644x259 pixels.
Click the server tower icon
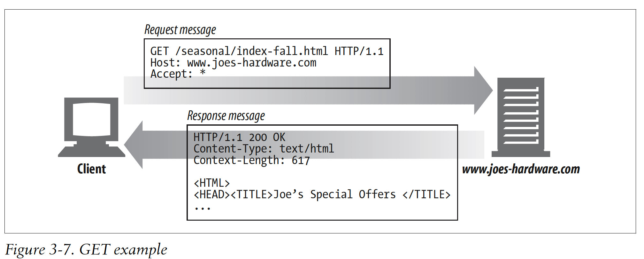520,117
